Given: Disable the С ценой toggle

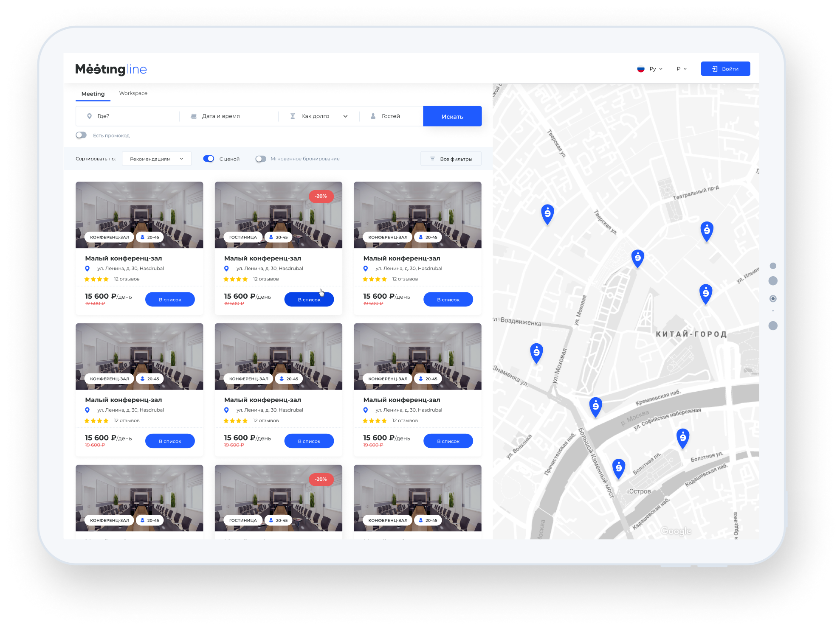Looking at the screenshot, I should click(209, 159).
